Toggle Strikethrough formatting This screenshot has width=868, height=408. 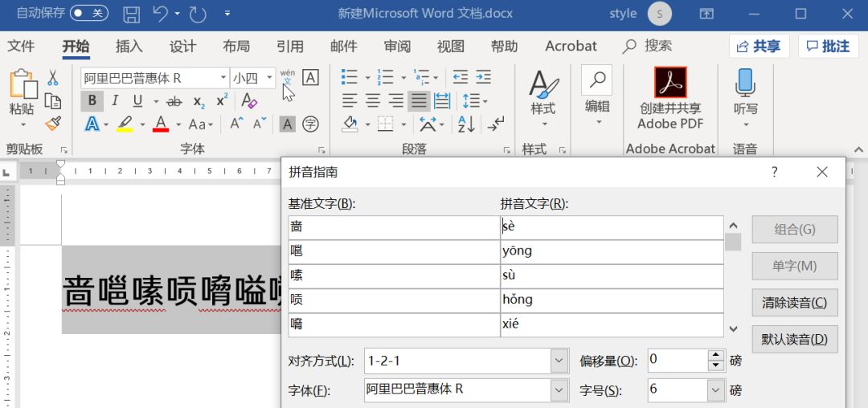click(174, 102)
